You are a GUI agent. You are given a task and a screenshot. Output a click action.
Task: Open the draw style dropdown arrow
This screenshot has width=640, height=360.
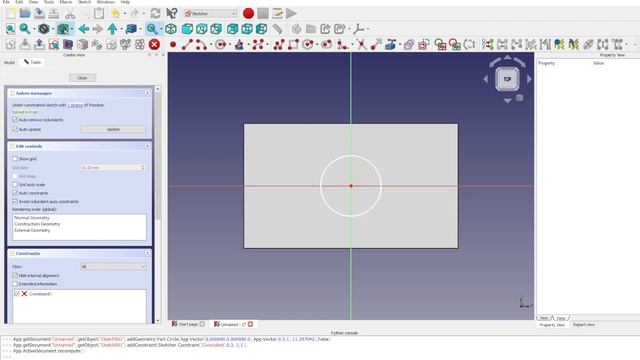tap(53, 29)
